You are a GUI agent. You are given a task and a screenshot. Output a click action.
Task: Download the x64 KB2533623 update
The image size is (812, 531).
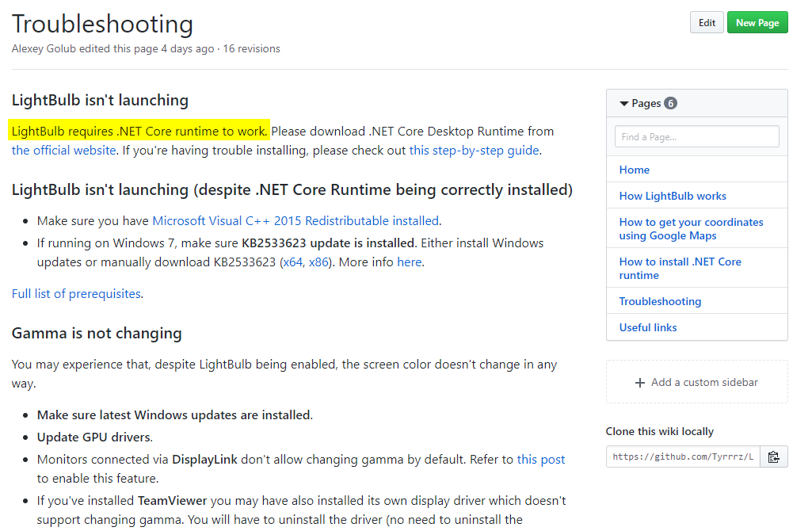292,262
